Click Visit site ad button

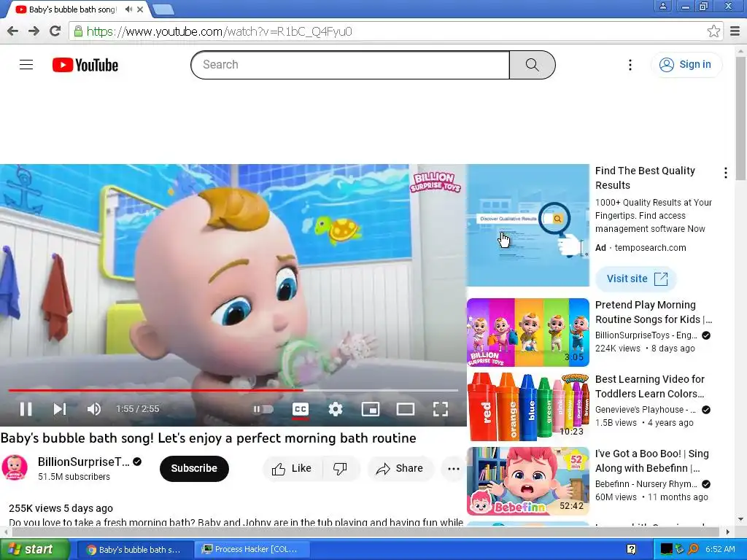click(x=636, y=279)
